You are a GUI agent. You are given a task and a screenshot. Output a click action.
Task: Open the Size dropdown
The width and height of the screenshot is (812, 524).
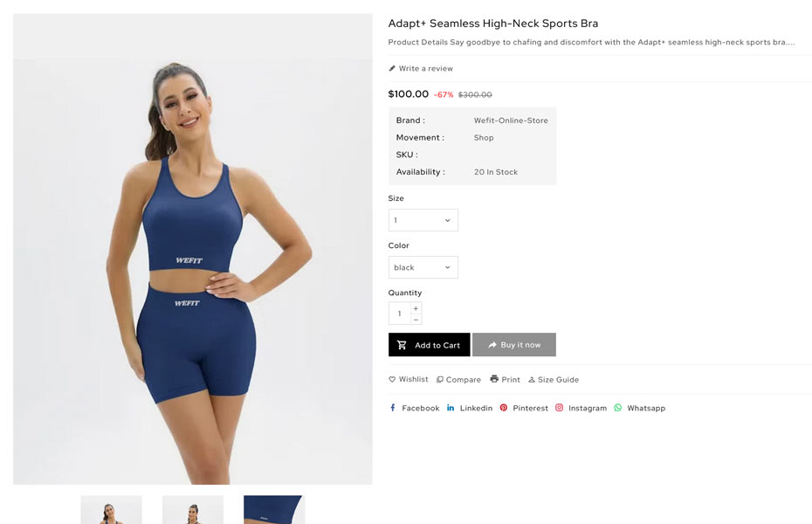(423, 220)
